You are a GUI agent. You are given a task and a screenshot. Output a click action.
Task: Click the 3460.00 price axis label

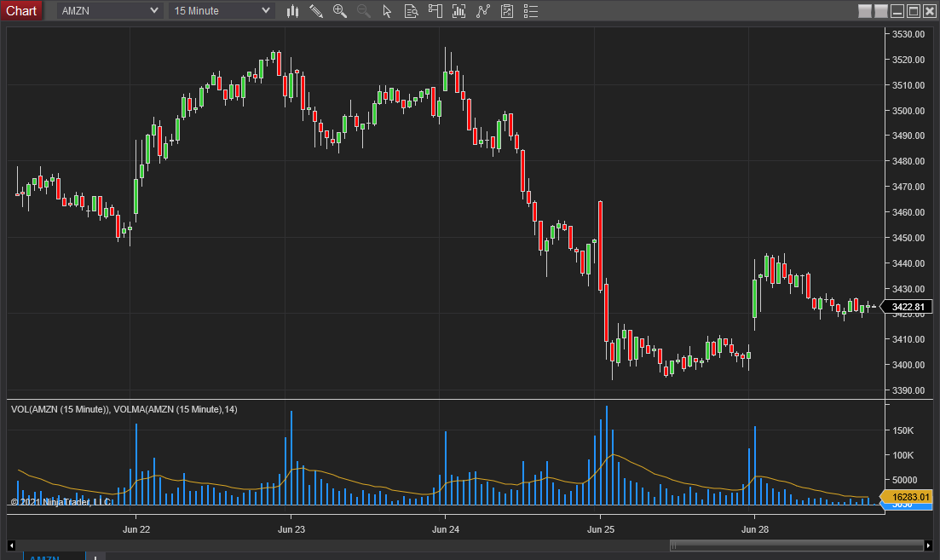pos(908,212)
